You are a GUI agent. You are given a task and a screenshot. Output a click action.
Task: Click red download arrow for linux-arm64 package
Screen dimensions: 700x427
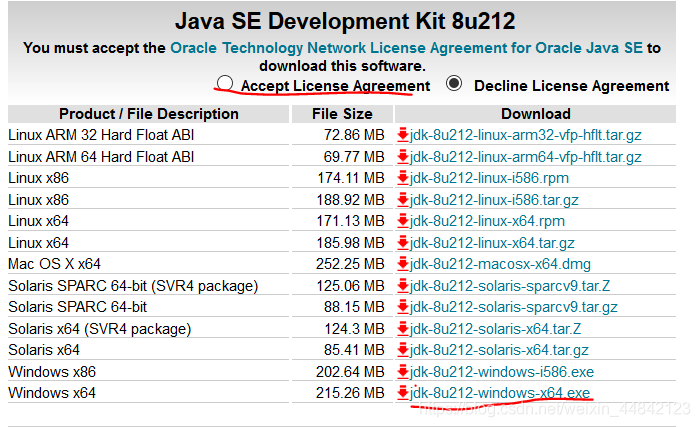(x=403, y=156)
